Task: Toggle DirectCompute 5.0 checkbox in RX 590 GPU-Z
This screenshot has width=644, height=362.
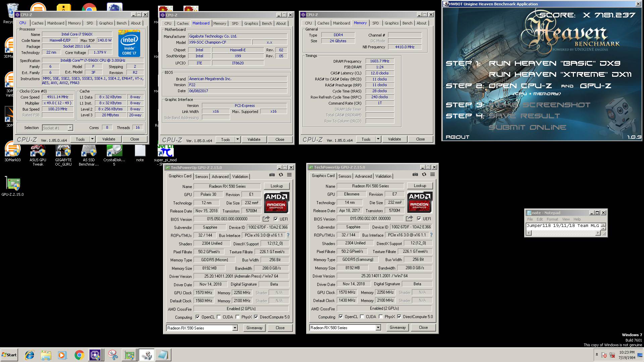Action: [x=256, y=317]
